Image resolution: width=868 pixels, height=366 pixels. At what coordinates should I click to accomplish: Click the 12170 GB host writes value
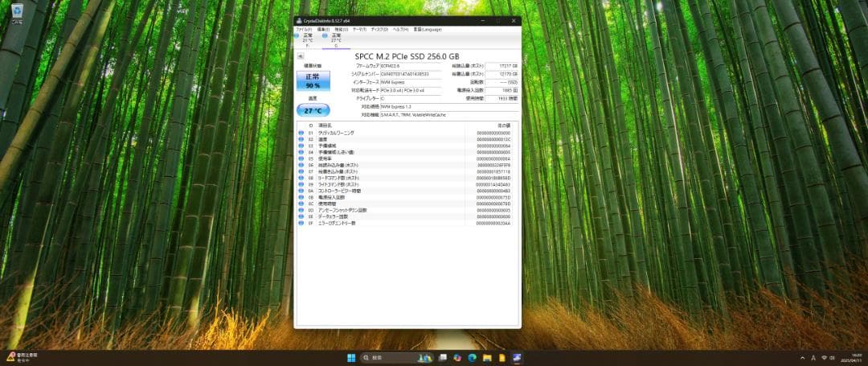[x=502, y=74]
